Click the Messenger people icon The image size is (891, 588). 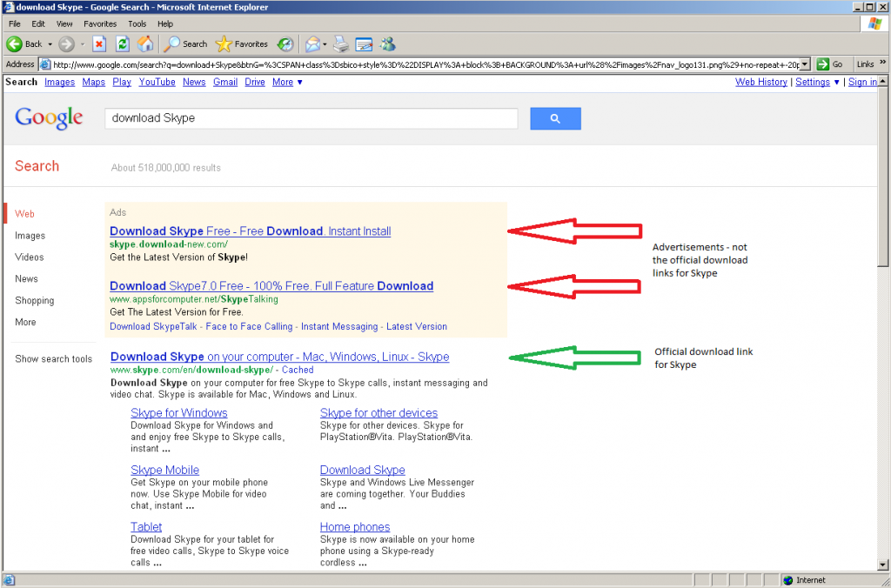[387, 43]
